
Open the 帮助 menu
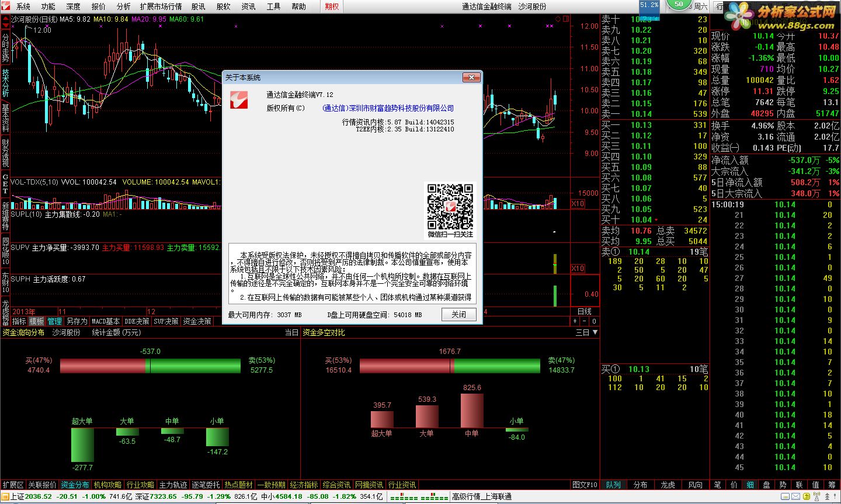pos(299,6)
